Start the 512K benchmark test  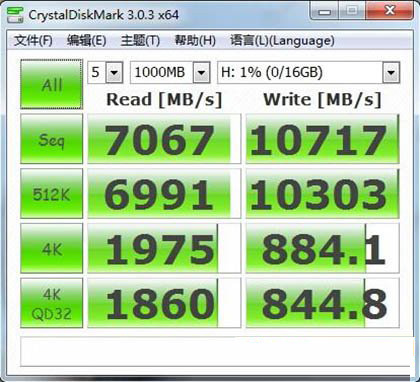pyautogui.click(x=52, y=193)
